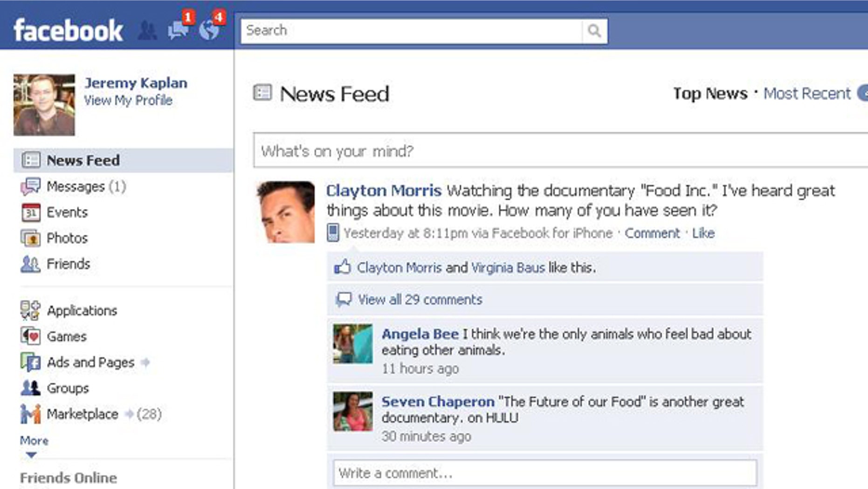Screen dimensions: 868x489
Task: Click Yesterday at 8:11pm timestamp
Action: 406,233
